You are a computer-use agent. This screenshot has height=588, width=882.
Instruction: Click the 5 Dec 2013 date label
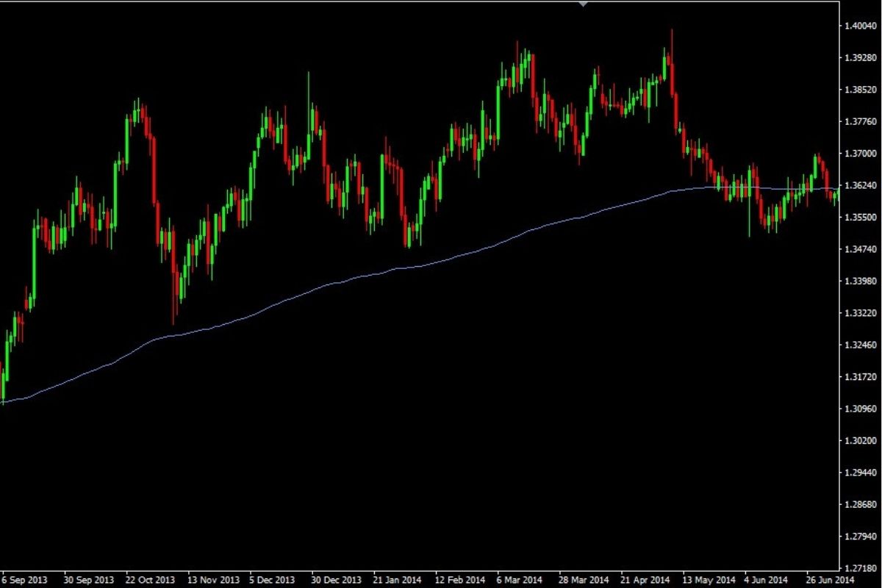point(272,579)
